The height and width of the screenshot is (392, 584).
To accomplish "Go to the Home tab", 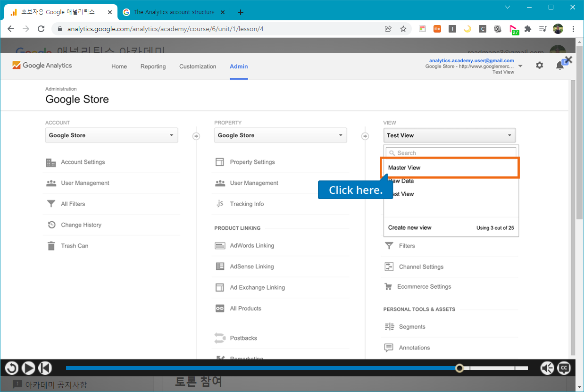I will tap(119, 67).
